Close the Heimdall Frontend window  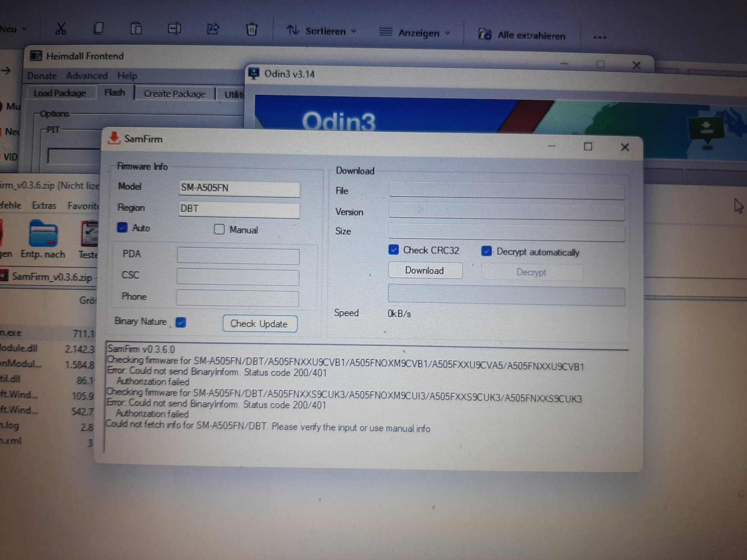[x=637, y=66]
